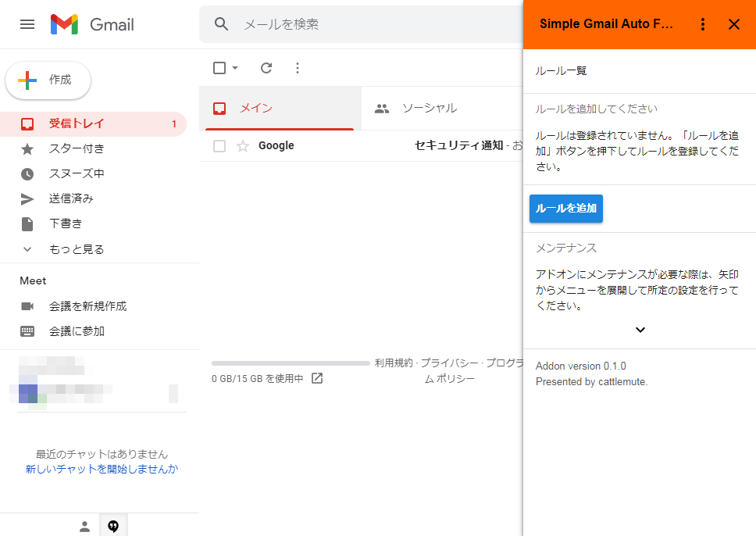Click 新しいチャットを開始しませんか link

[102, 470]
